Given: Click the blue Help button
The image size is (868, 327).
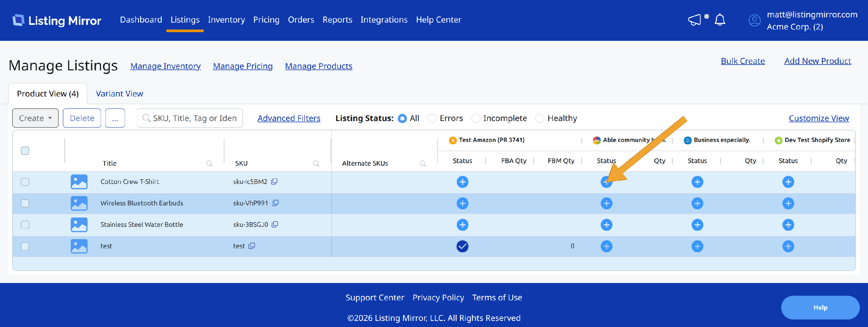Looking at the screenshot, I should tap(820, 307).
